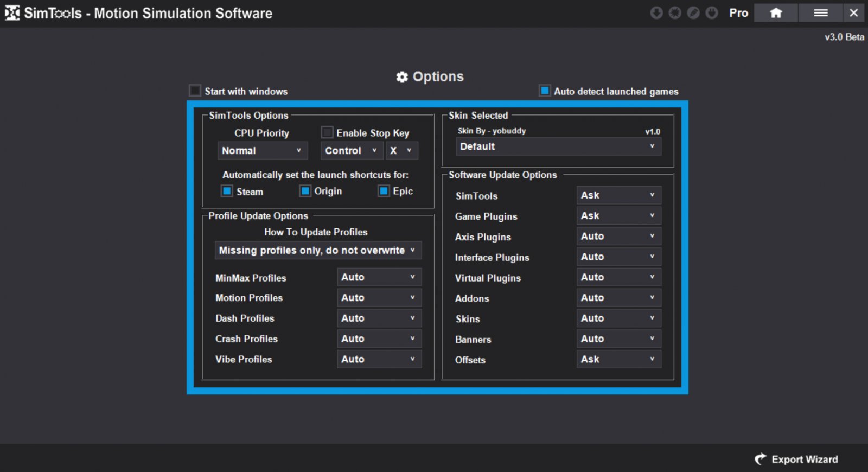The width and height of the screenshot is (868, 472).
Task: Click the pencil edit icon in title bar
Action: tap(693, 12)
